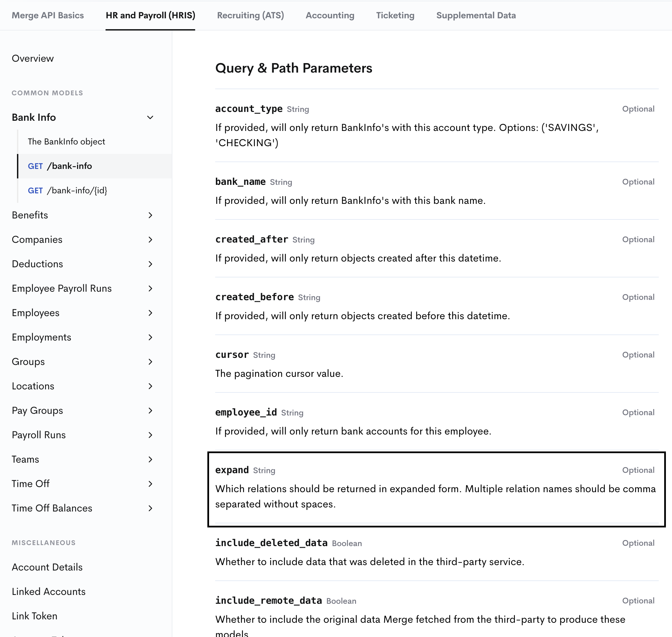Open Supplemental Data tab
672x637 pixels.
475,15
